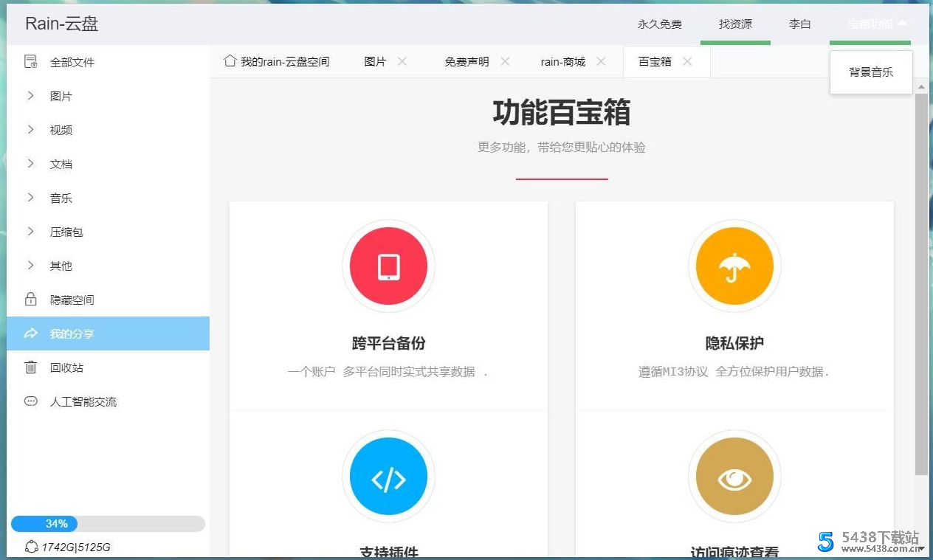Click the trash bin icon for 回收站

[x=30, y=367]
